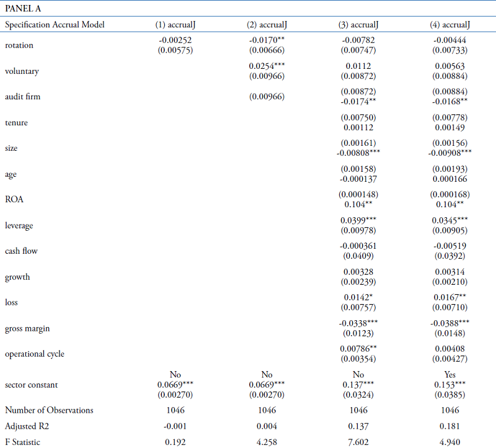Select the Specification Accrual Model header
496x448 pixels.
[x=55, y=25]
